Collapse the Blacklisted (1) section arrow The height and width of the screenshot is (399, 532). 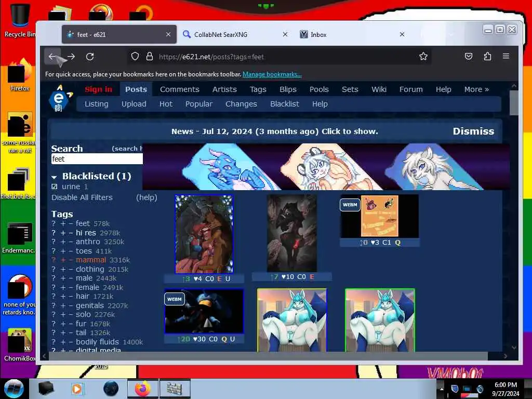click(54, 177)
